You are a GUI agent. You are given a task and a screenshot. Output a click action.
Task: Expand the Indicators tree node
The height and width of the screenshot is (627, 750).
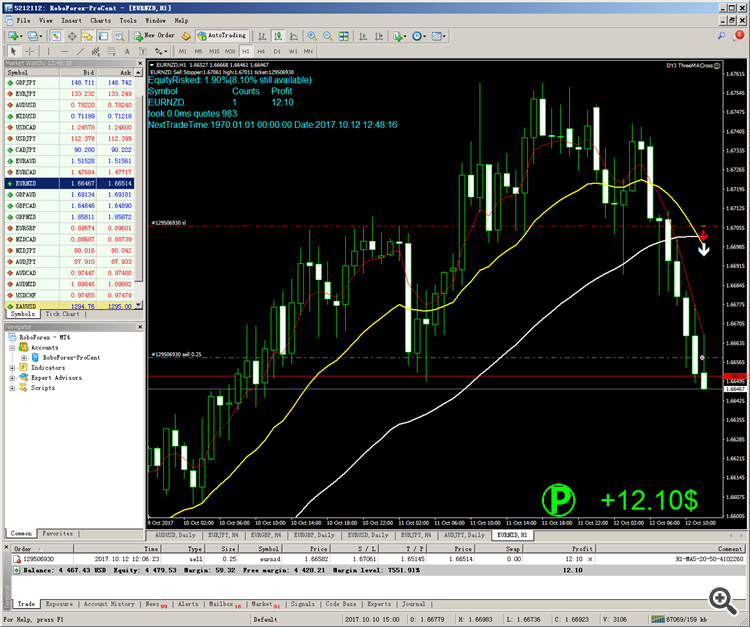[x=12, y=368]
